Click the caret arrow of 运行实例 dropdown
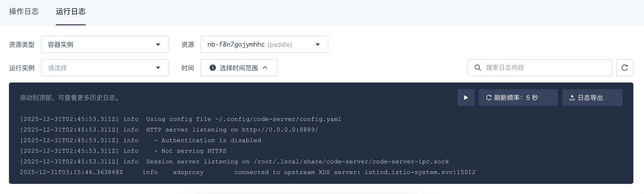 pyautogui.click(x=158, y=68)
